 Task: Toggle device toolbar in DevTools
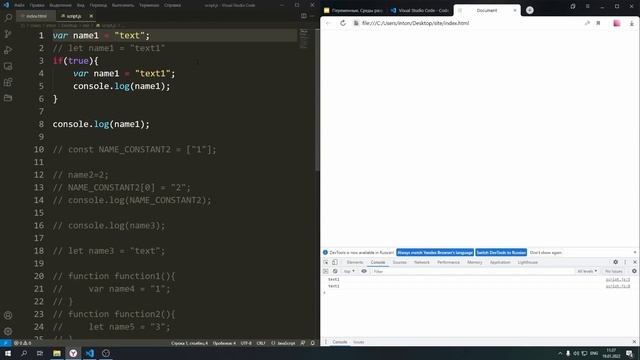[335, 262]
